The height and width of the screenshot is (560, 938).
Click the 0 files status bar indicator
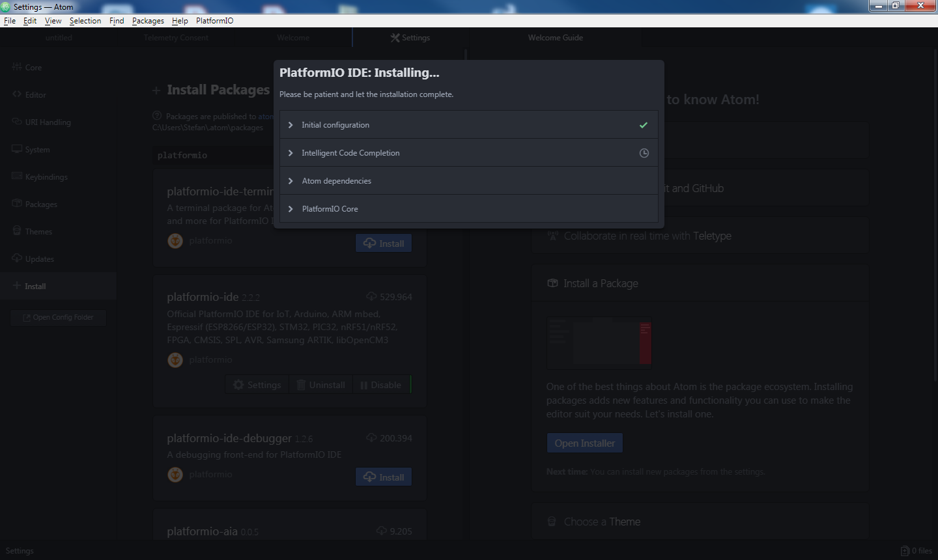click(x=917, y=551)
